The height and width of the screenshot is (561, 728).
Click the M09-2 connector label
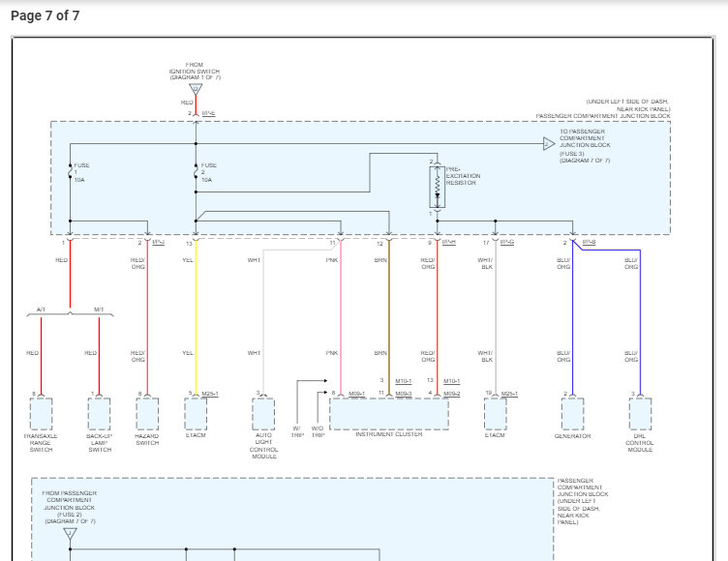452,394
